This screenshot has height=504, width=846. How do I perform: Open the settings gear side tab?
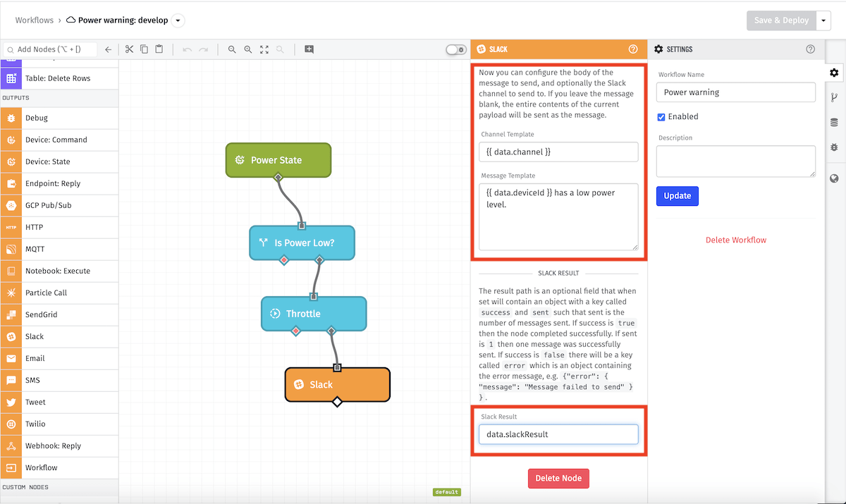click(835, 73)
